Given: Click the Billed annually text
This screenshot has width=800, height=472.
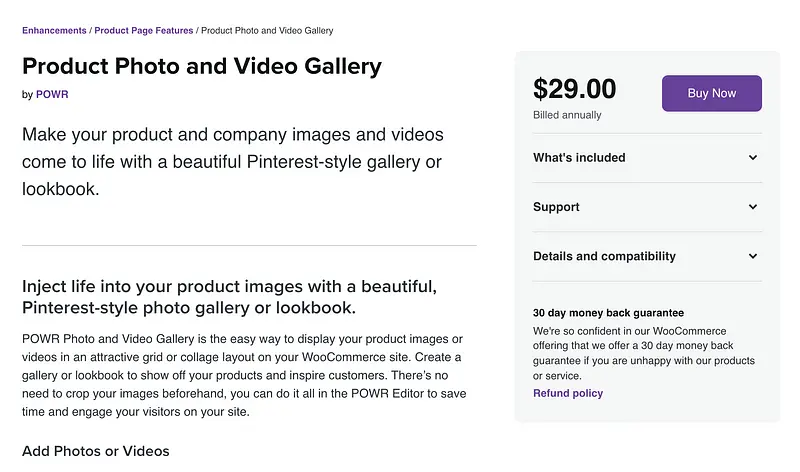Looking at the screenshot, I should [x=567, y=115].
